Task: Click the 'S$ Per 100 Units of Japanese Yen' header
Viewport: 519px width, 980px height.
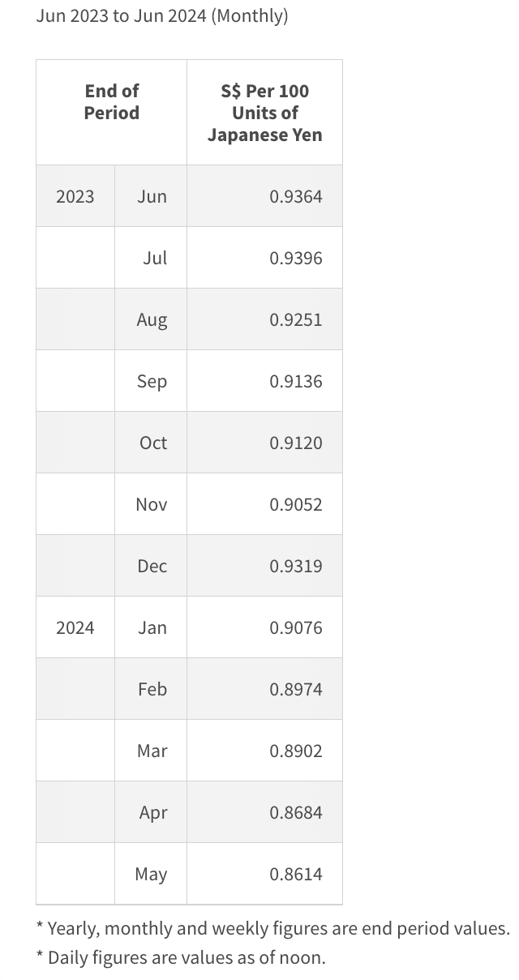Action: coord(264,113)
